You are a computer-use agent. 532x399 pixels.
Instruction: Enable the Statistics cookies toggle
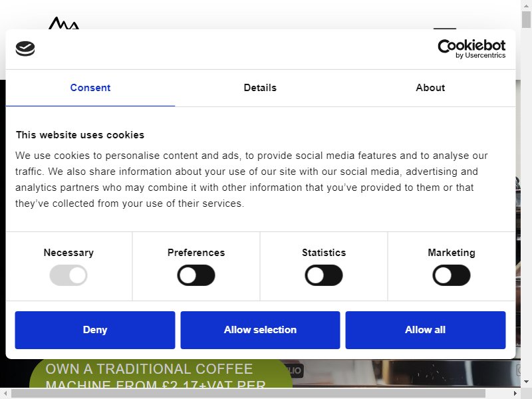[x=324, y=275]
